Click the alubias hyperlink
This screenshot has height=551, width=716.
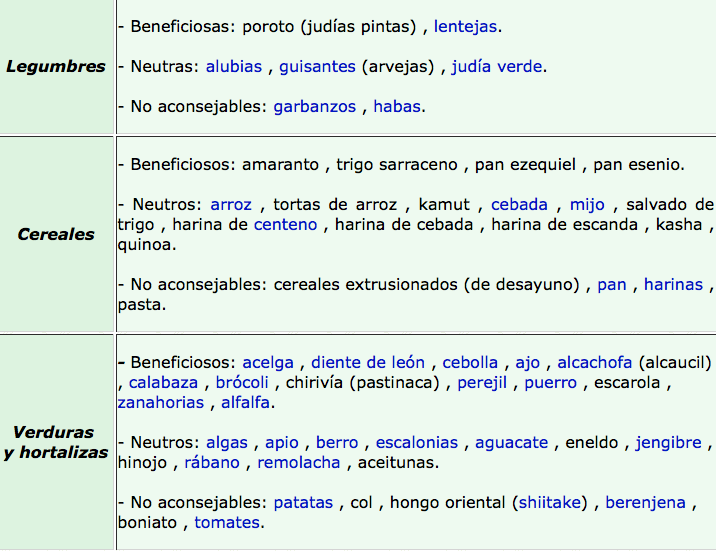tap(234, 67)
